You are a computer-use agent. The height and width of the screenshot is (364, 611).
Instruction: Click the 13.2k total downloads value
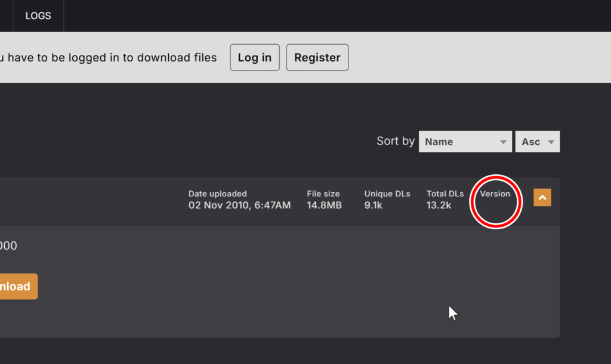439,206
